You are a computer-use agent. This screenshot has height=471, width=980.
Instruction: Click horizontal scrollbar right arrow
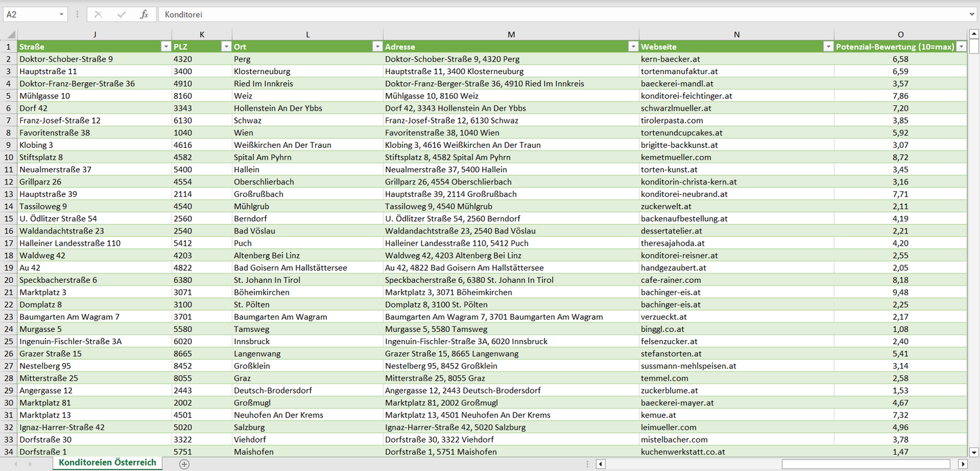[x=962, y=464]
